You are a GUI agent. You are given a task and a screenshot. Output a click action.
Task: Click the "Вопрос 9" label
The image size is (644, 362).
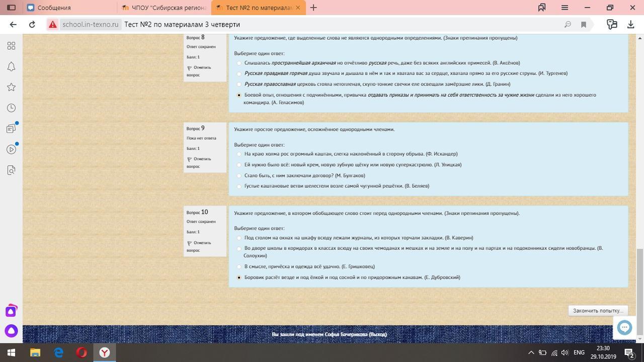(196, 128)
